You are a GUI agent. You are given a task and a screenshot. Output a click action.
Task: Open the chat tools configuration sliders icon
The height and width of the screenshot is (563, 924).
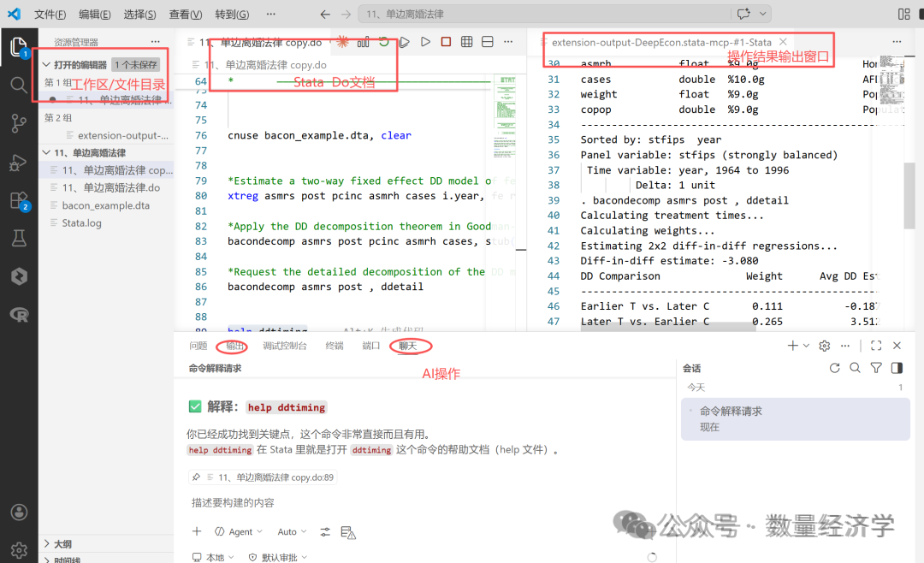point(325,531)
